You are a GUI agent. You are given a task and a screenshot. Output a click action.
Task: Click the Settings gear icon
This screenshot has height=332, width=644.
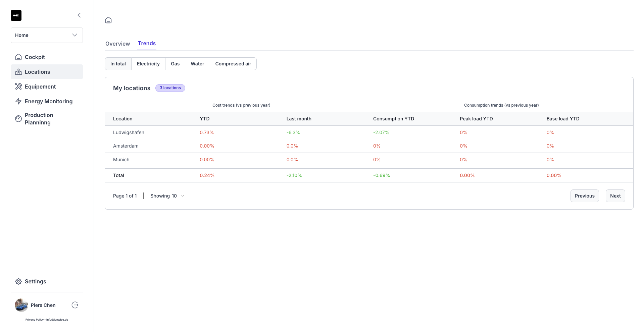[18, 281]
